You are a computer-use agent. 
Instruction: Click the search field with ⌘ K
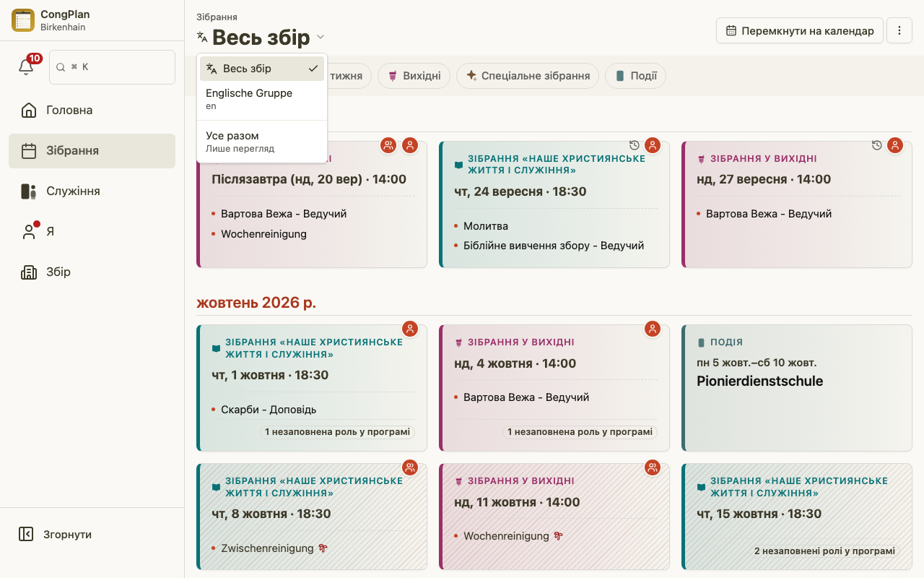point(112,66)
